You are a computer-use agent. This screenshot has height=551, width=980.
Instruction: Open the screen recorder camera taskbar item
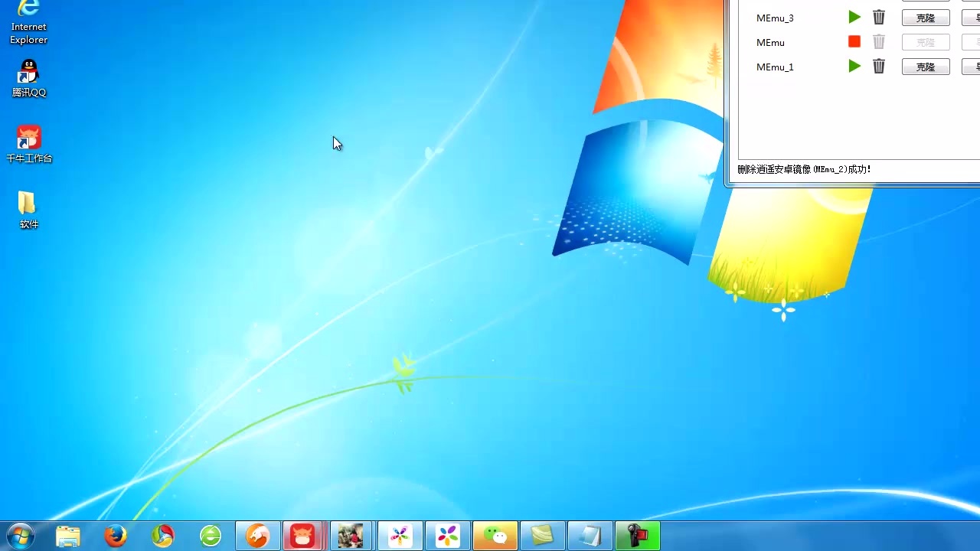click(638, 536)
